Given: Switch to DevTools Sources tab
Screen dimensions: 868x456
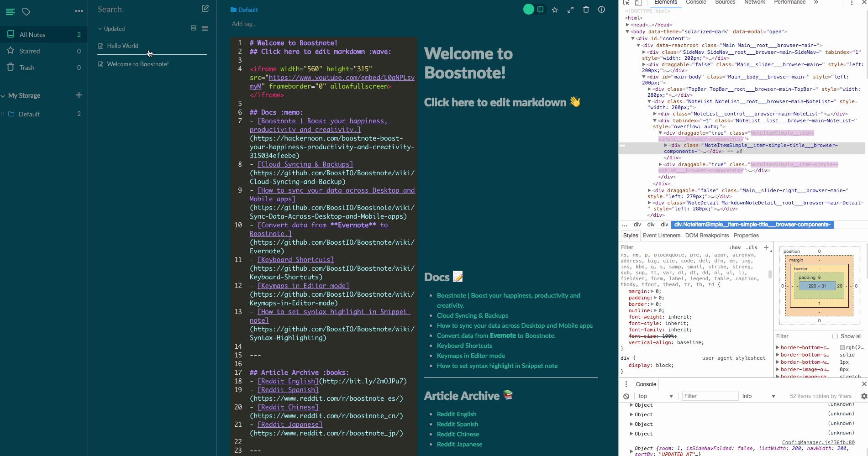Looking at the screenshot, I should [725, 2].
